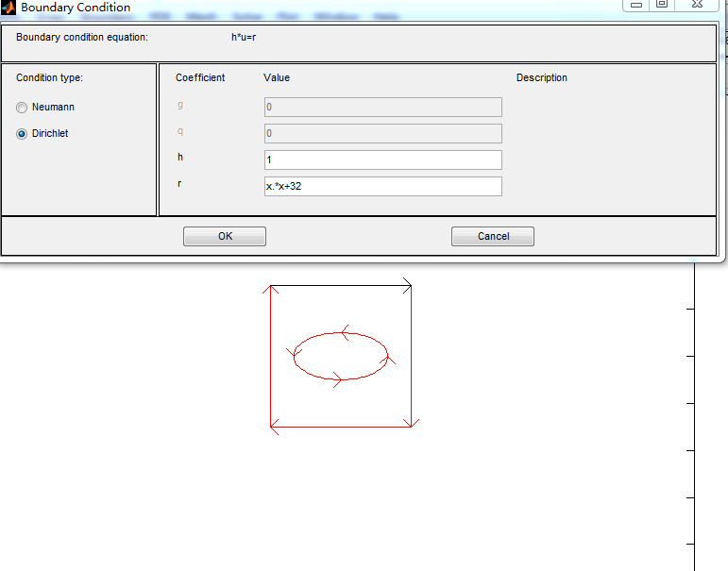This screenshot has width=728, height=571.
Task: Select the Dirichlet radio button
Action: point(22,134)
